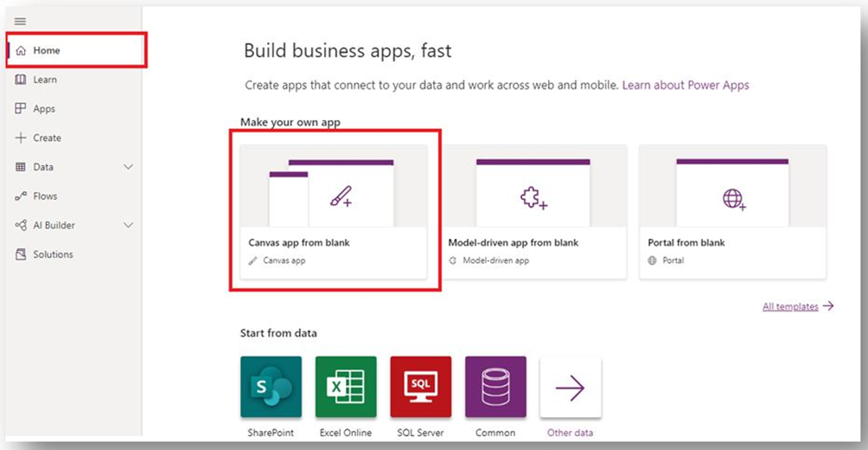The image size is (868, 450).
Task: Click the Model-driven app puzzle piece icon
Action: (533, 199)
